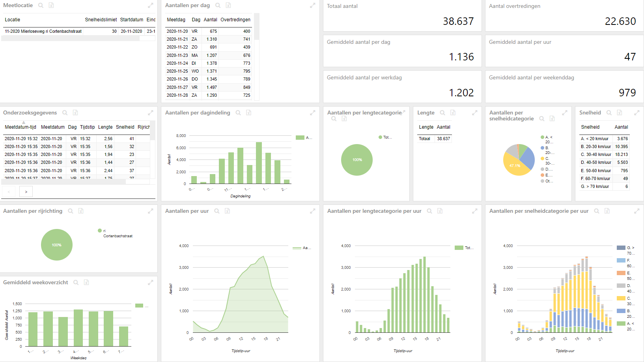The width and height of the screenshot is (644, 362).
Task: Click green legend swatch in dagindeling chart
Action: (x=300, y=138)
